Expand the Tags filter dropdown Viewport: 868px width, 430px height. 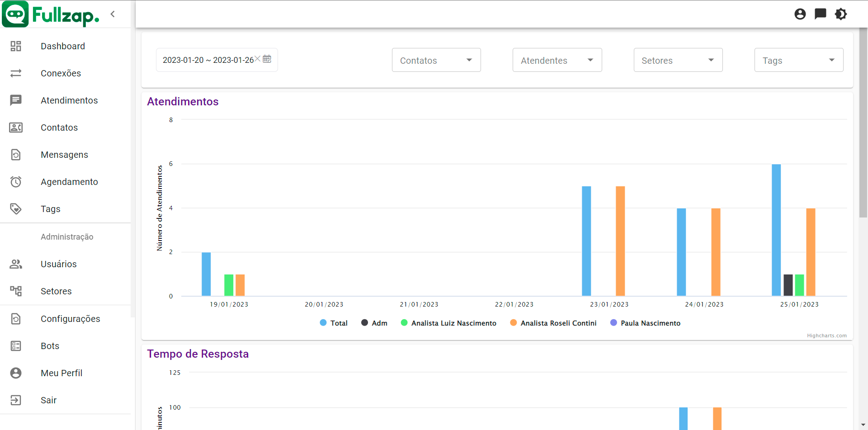point(799,60)
